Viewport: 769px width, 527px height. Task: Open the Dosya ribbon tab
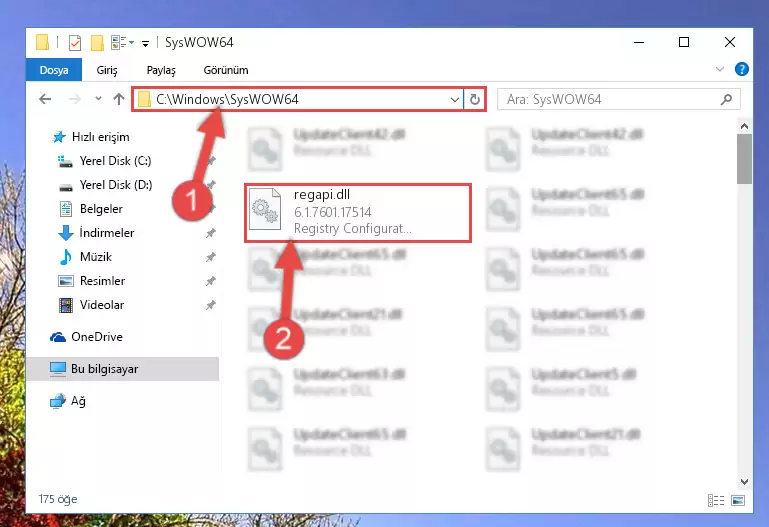54,70
